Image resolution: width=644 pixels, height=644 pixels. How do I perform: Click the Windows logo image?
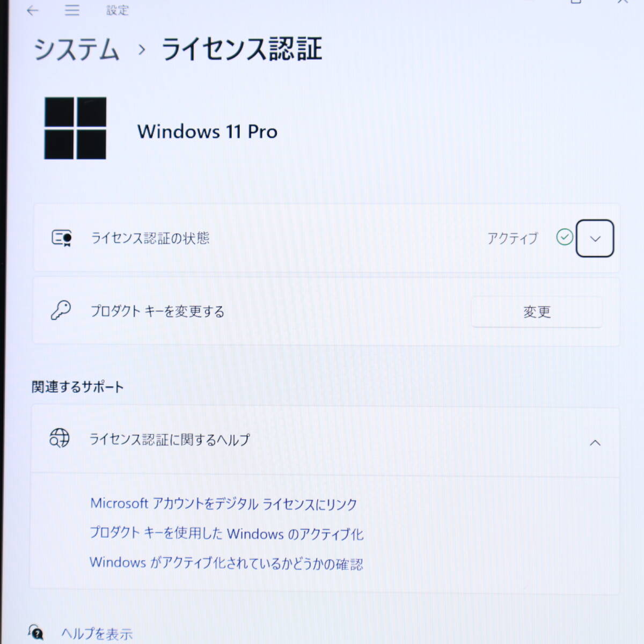coord(75,128)
